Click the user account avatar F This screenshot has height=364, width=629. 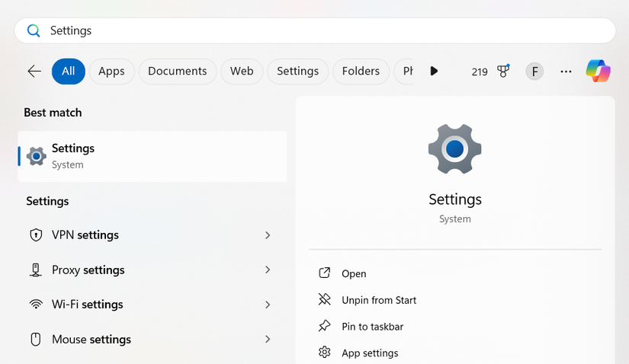[534, 72]
